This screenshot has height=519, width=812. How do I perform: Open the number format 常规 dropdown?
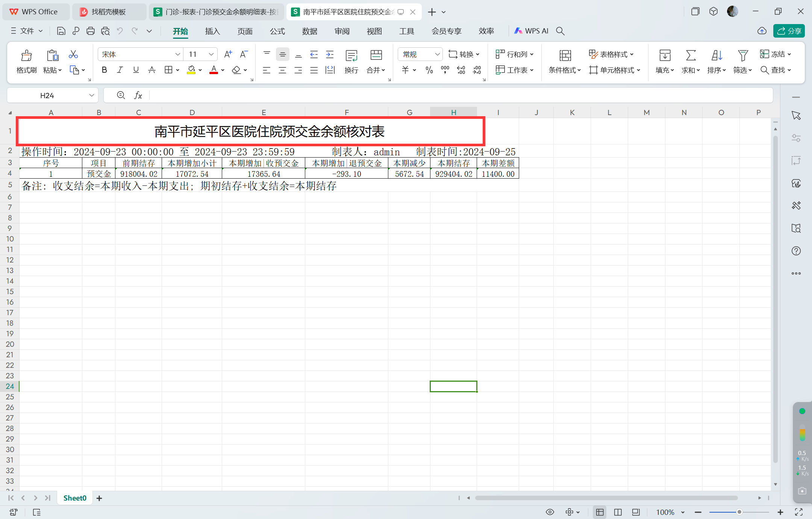pos(437,55)
